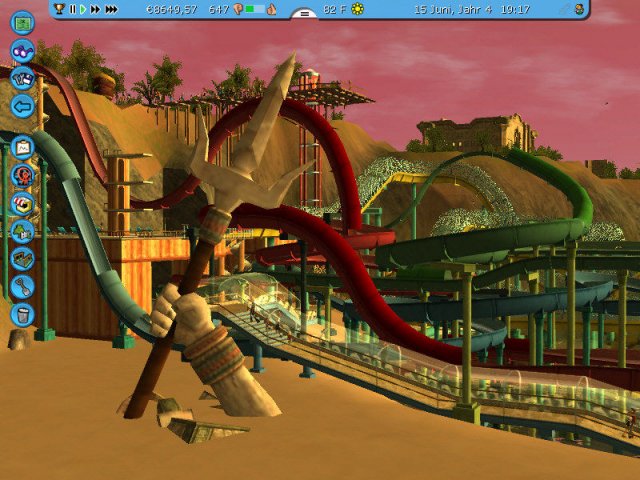Click the thumbs-up park rating icon
Viewport: 640px width, 480px height.
pos(271,9)
